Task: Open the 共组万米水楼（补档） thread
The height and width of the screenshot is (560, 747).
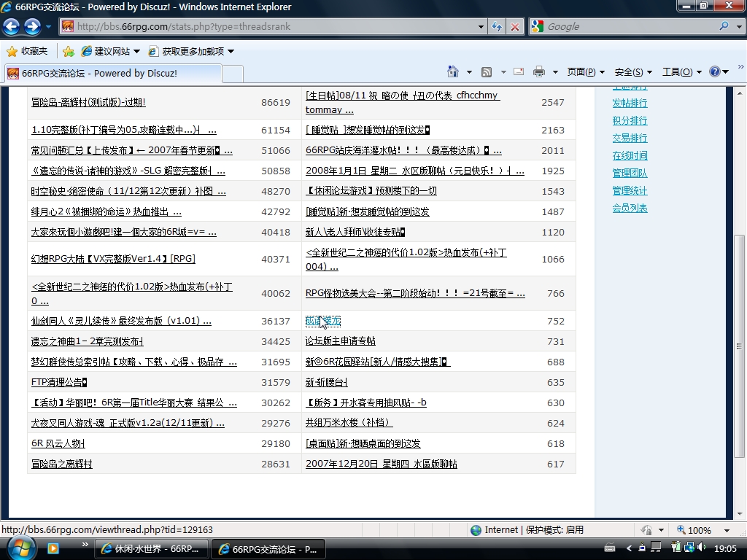Action: coord(349,423)
